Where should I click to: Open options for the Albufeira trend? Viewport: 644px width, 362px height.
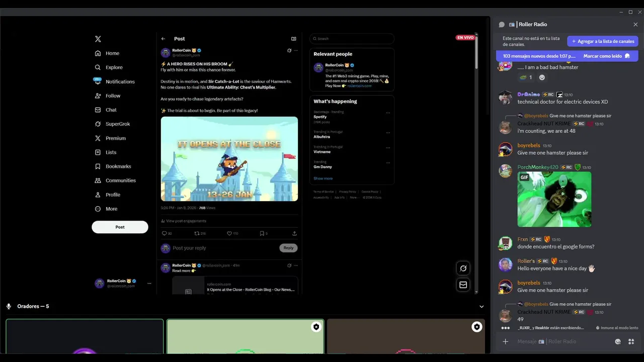(388, 133)
